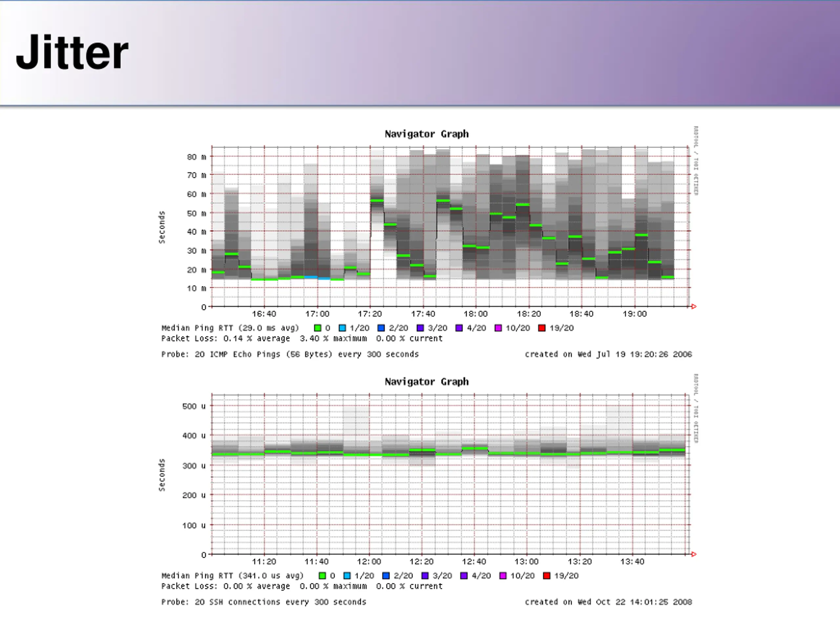The width and height of the screenshot is (840, 630).
Task: Click the red 19/20 swatch in bottom legend
Action: point(546,576)
